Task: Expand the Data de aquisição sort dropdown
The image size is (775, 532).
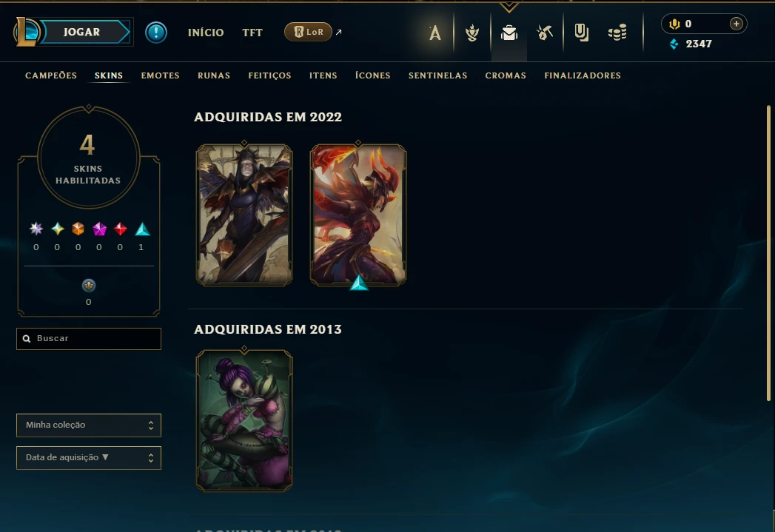Action: [x=89, y=458]
